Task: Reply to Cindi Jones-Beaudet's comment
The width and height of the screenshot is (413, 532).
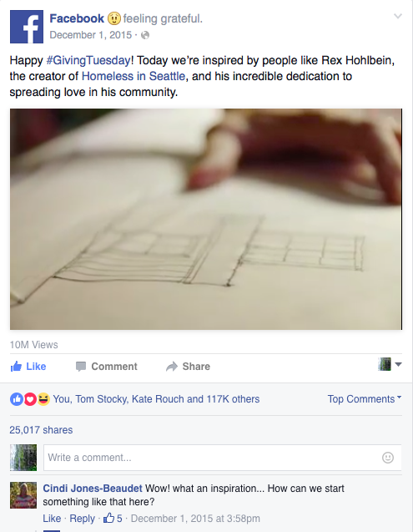Action: coord(82,519)
